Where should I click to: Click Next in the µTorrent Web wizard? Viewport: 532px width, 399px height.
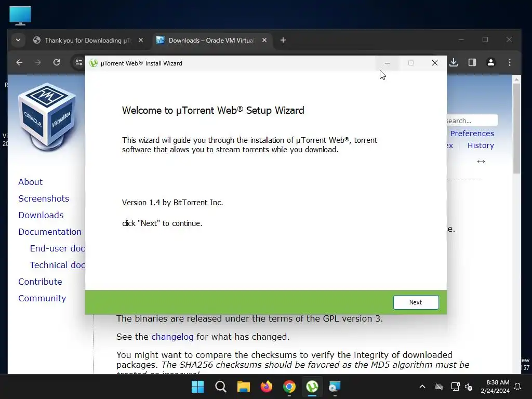416,302
